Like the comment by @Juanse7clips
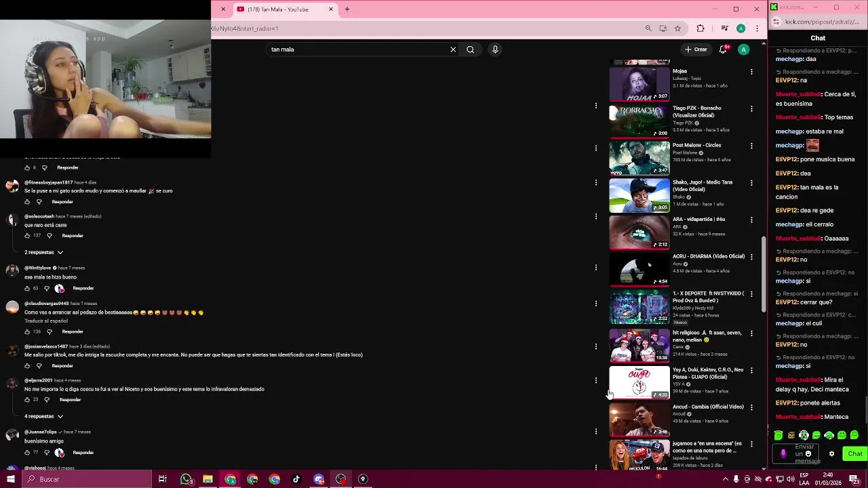 [28, 452]
